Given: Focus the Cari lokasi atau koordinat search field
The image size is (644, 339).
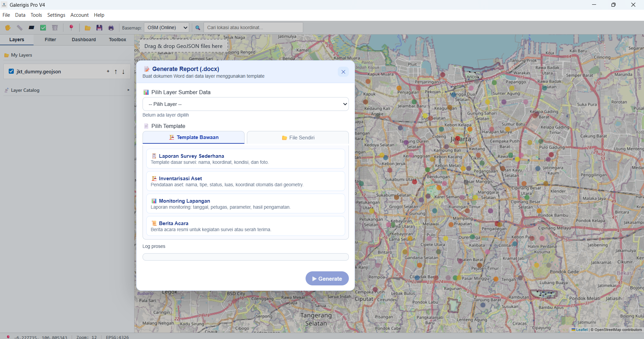Looking at the screenshot, I should point(253,27).
